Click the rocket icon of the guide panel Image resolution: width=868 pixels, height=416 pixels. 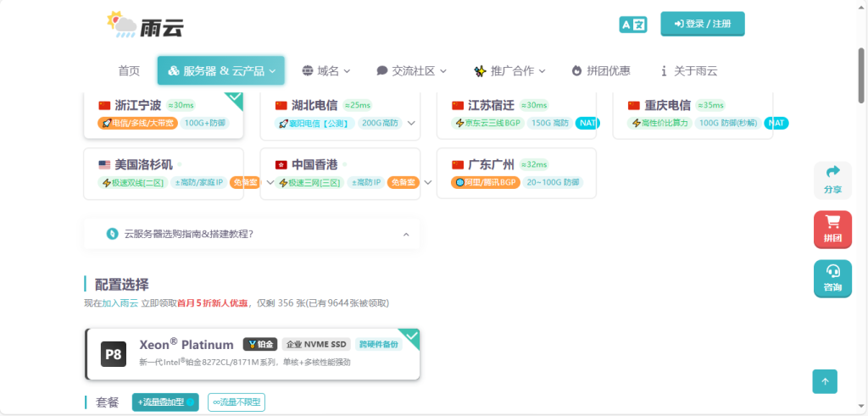point(113,234)
